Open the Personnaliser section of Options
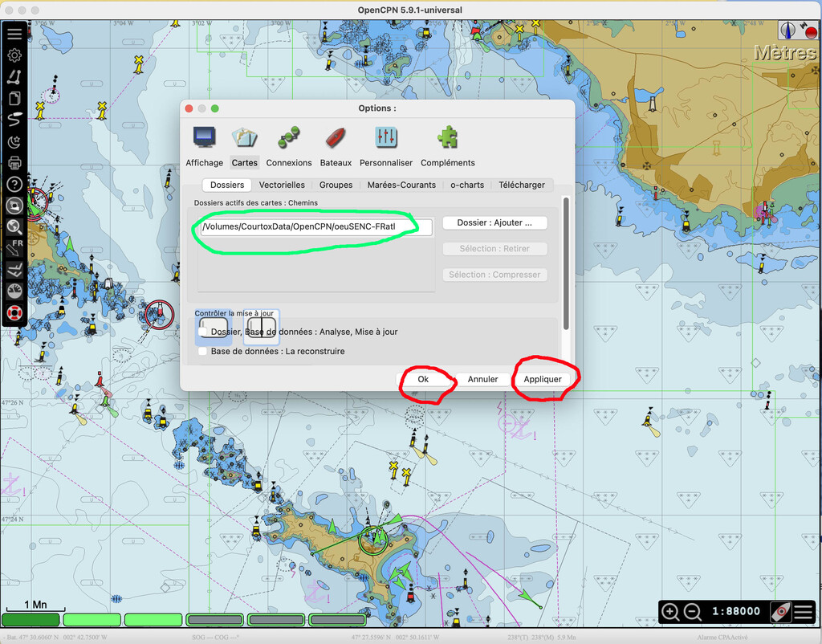Image resolution: width=822 pixels, height=644 pixels. tap(386, 146)
